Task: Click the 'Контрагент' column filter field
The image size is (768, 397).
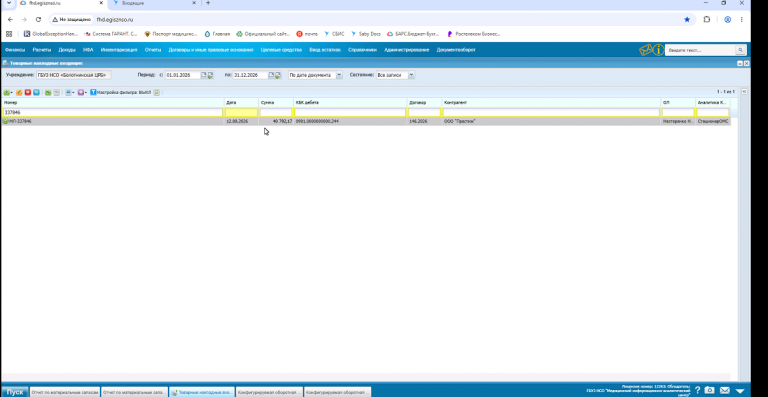Action: coord(551,113)
